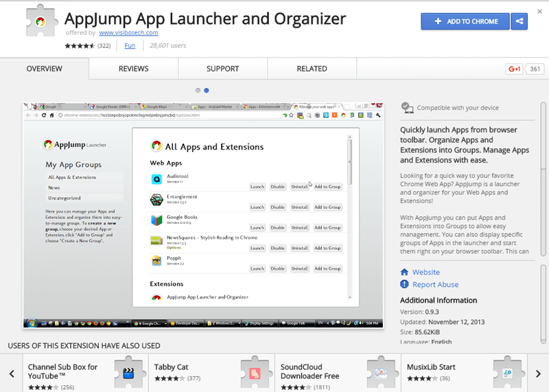Click the NewsSquares app icon in screenshot
Image resolution: width=549 pixels, height=392 pixels.
(x=156, y=240)
